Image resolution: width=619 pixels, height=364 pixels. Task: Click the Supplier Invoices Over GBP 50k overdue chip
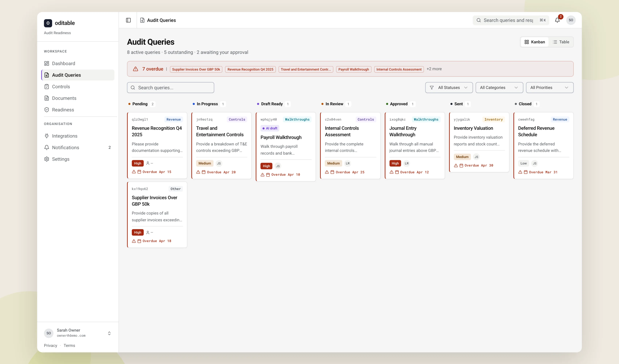pos(196,69)
